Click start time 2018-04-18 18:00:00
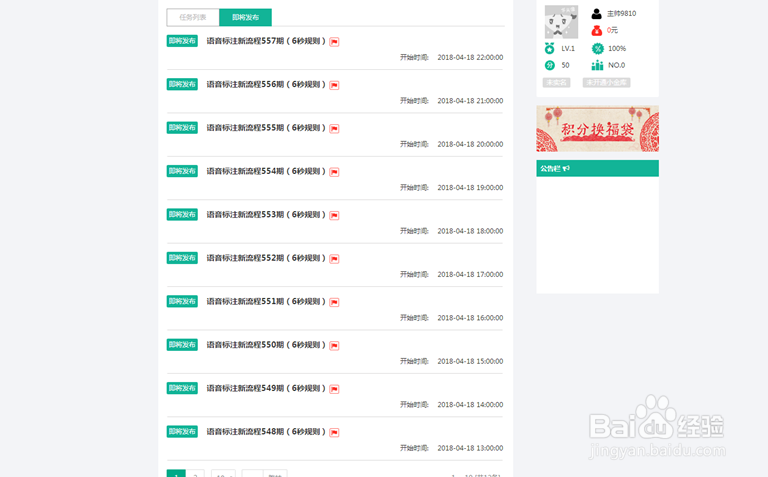768x477 pixels. point(470,231)
